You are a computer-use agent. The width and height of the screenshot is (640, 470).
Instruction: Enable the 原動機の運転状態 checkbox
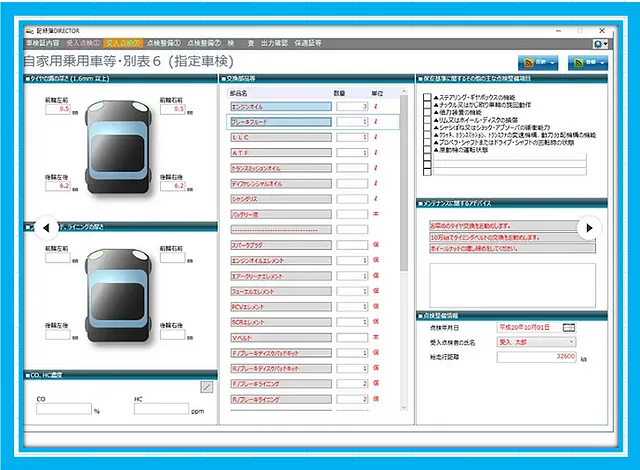point(427,147)
